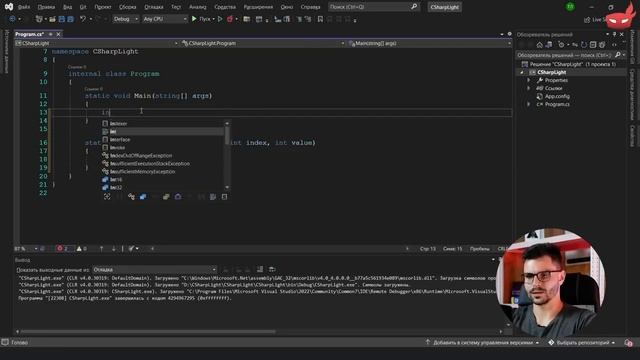Click the Save file icon
This screenshot has height=360, width=640.
pos(62,19)
